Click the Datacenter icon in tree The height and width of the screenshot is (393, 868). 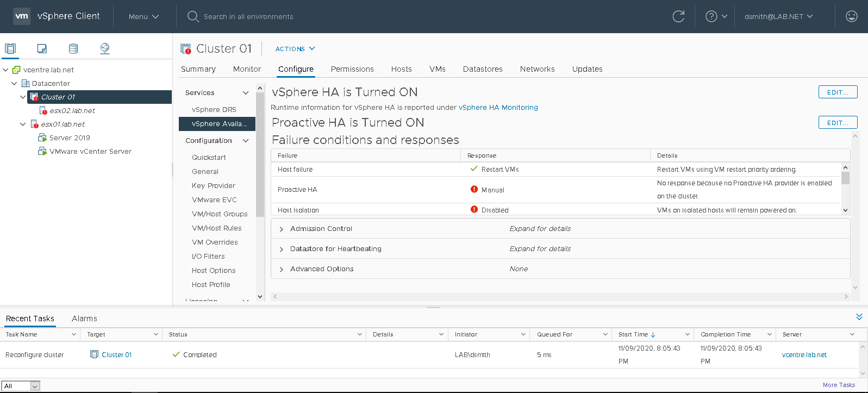(25, 83)
